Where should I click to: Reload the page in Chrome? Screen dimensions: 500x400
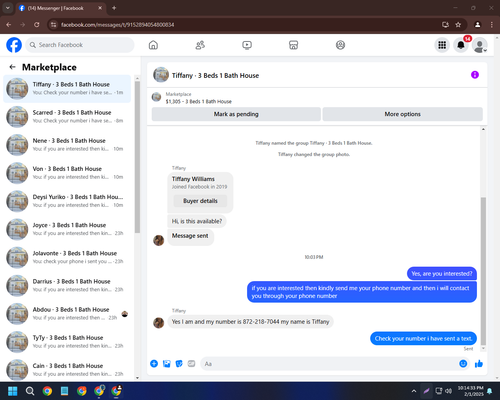tap(37, 25)
